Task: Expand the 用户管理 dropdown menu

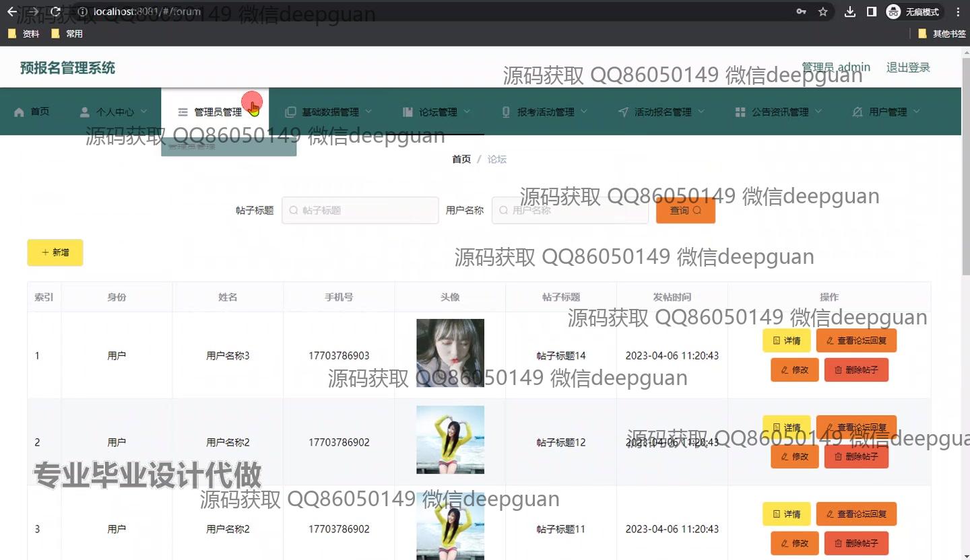Action: click(x=886, y=112)
